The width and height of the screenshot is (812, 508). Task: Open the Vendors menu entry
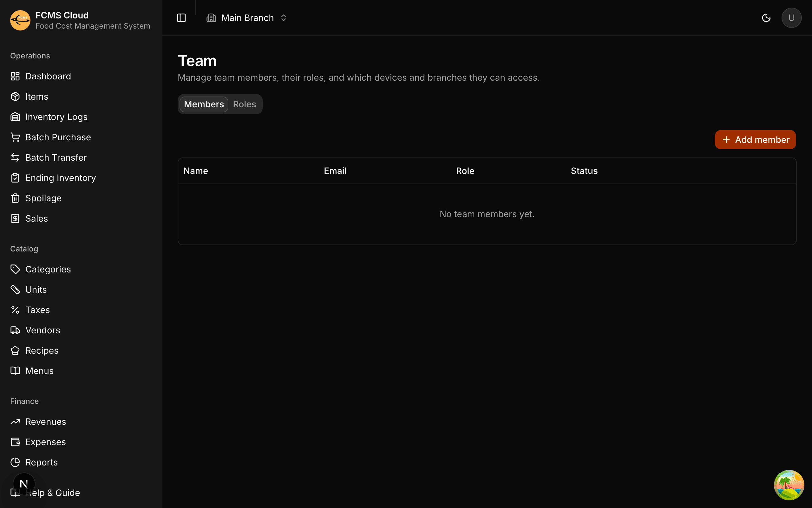point(81,330)
